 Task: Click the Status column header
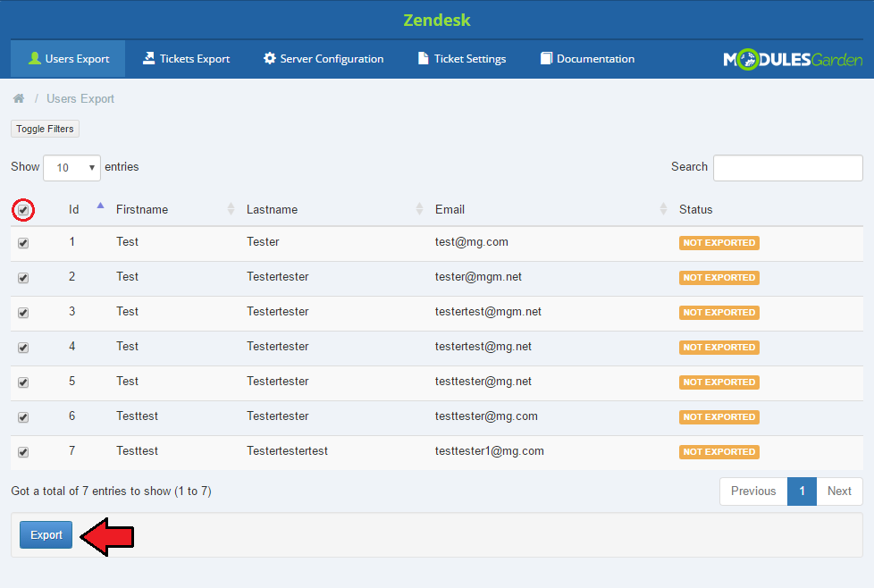[695, 210]
